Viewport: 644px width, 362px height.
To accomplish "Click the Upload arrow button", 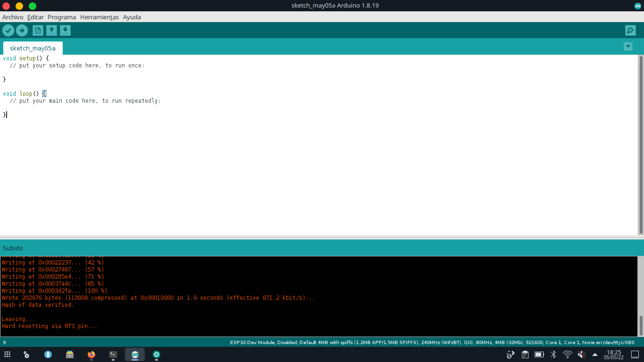I will tap(22, 31).
